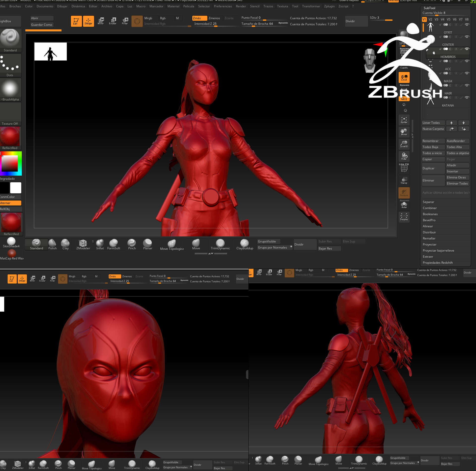Switch visibility set to V2
Image resolution: width=476 pixels, height=471 pixels.
[x=430, y=19]
